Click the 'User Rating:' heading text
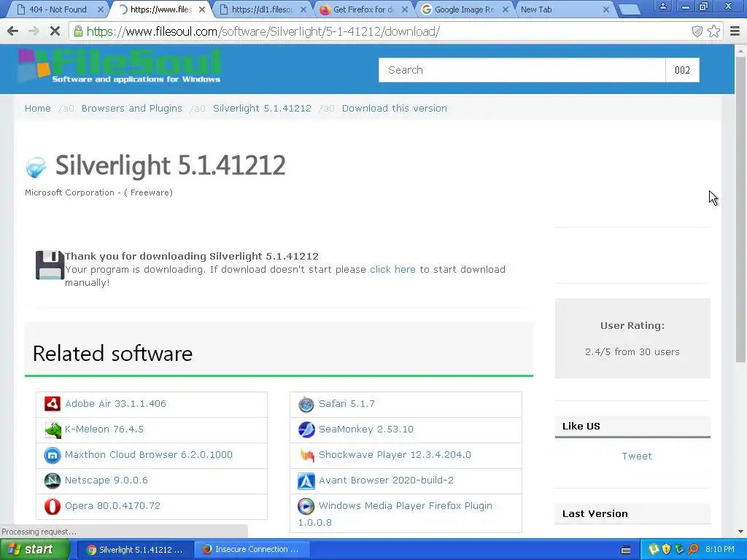 click(x=632, y=326)
